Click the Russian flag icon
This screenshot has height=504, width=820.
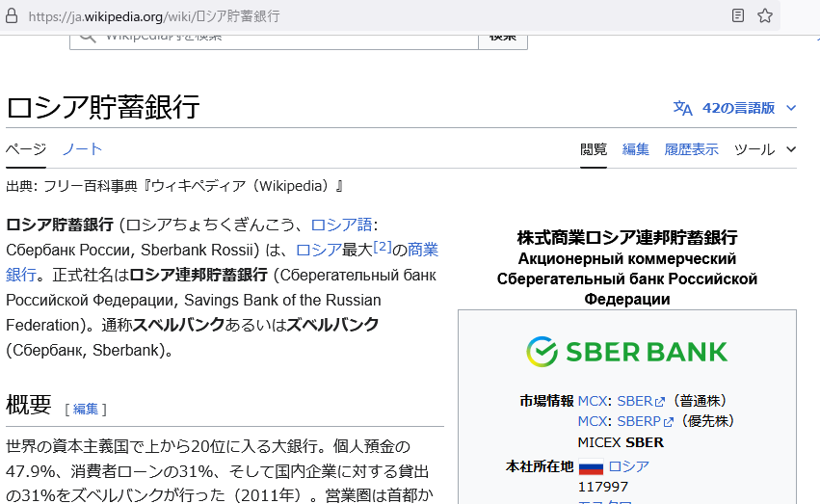pyautogui.click(x=590, y=467)
